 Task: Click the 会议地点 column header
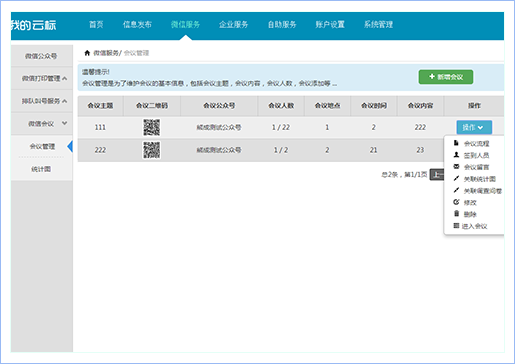[x=327, y=106]
